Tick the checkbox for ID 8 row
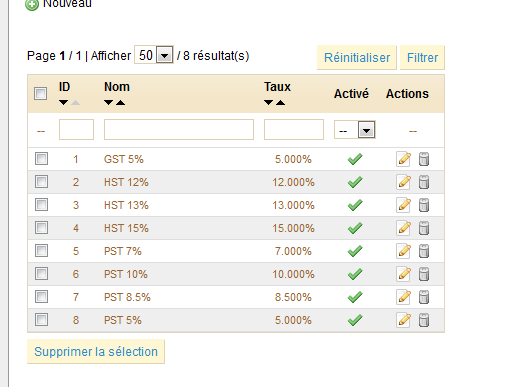 point(41,320)
